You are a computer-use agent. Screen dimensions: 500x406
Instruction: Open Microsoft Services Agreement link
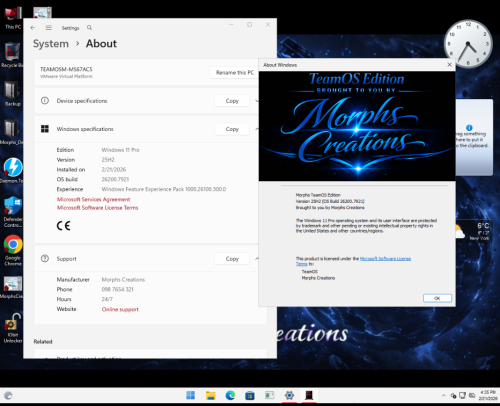point(93,199)
